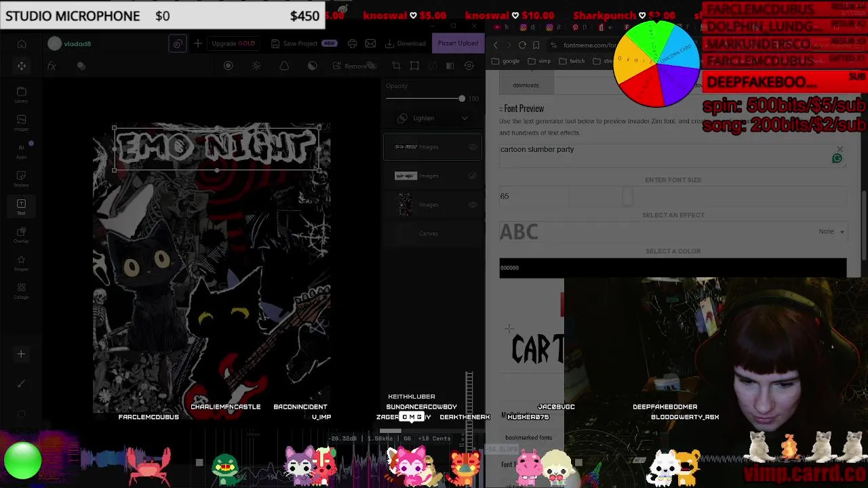Click the Opacity slider handle
Viewport: 868px width, 488px height.
tap(462, 99)
